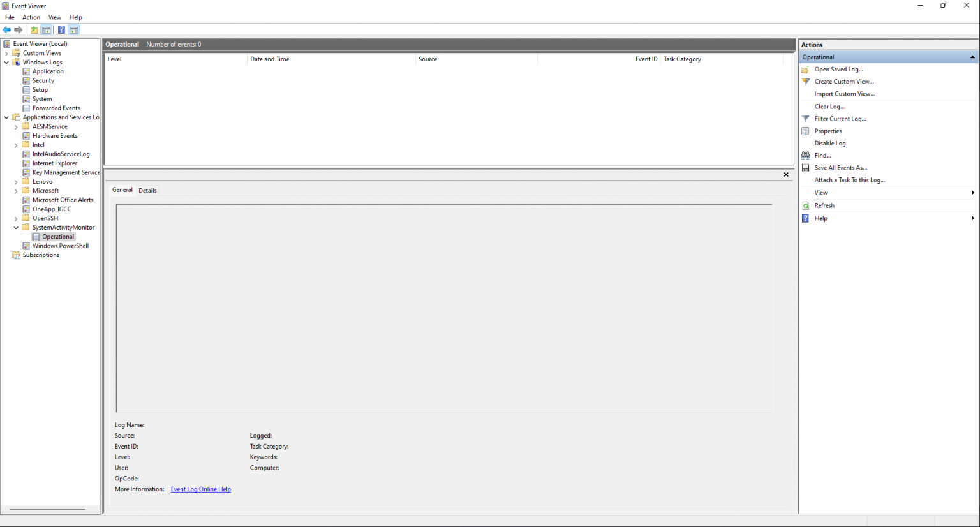Click the blue Help question mark toolbar icon
Viewport: 980px width, 527px height.
click(61, 30)
